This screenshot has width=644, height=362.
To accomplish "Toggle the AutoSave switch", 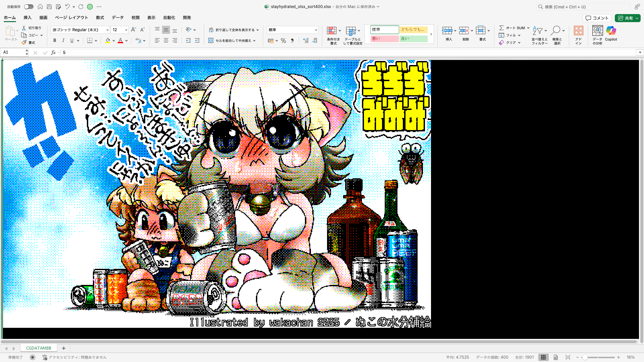I will [x=29, y=7].
